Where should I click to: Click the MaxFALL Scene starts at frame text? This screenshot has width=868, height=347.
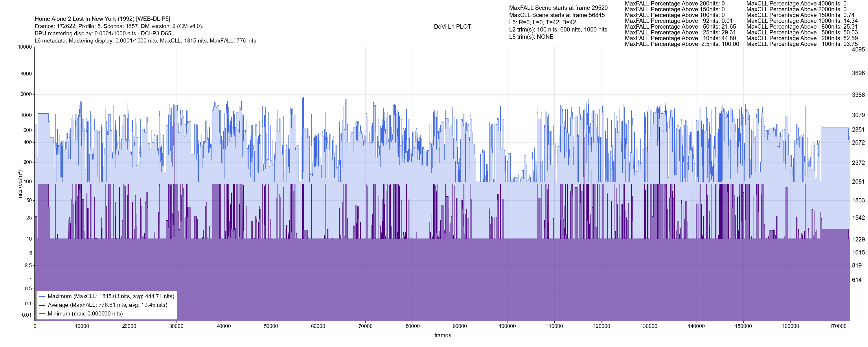[x=558, y=8]
